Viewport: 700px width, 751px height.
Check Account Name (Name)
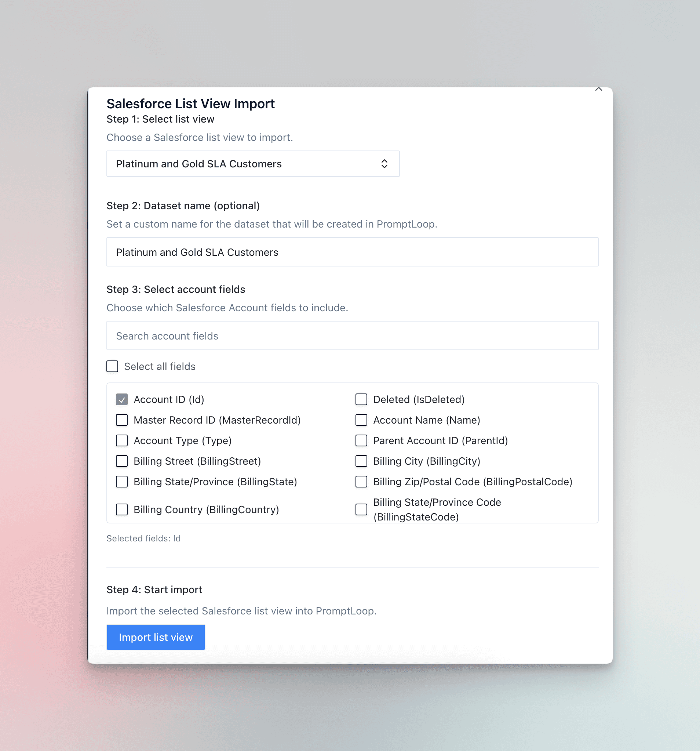(x=361, y=420)
